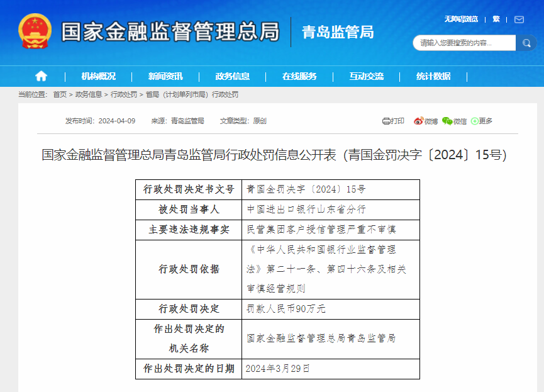Open more sharing options via the 更多 plus icon

pos(475,121)
